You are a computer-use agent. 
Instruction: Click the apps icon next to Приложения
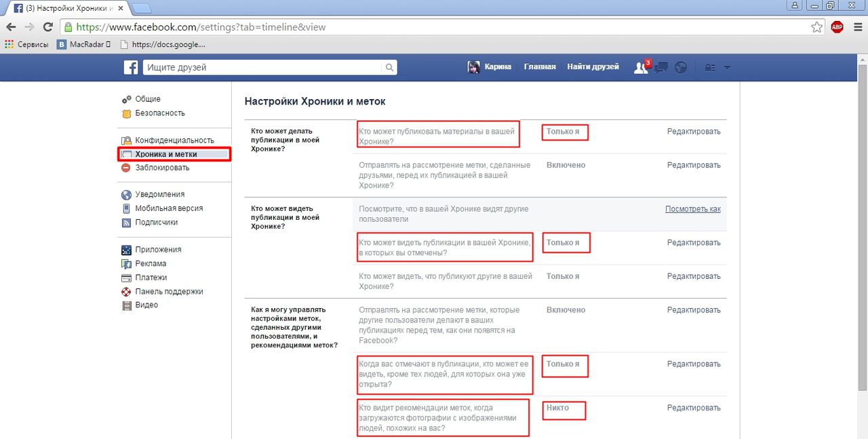[x=126, y=250]
